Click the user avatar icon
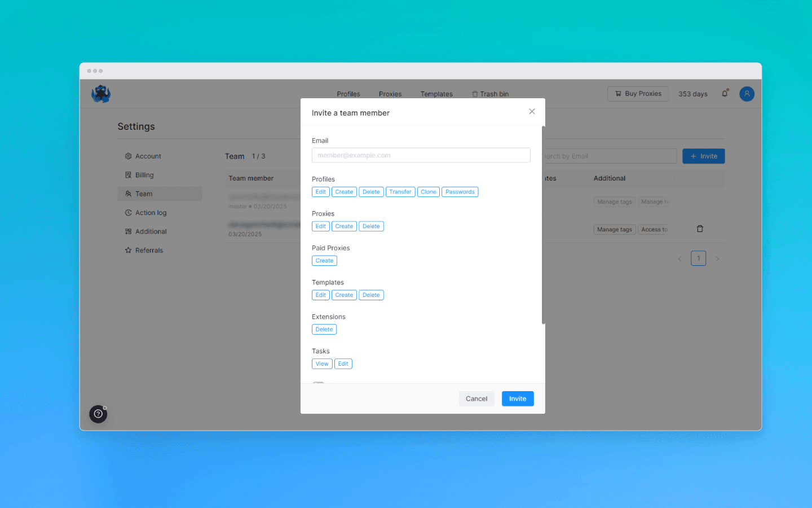 [747, 94]
